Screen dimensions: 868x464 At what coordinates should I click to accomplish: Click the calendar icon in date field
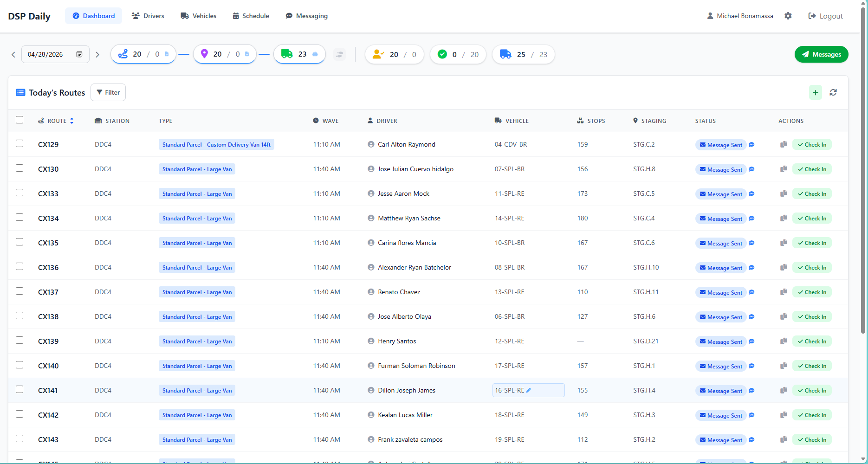tap(79, 54)
